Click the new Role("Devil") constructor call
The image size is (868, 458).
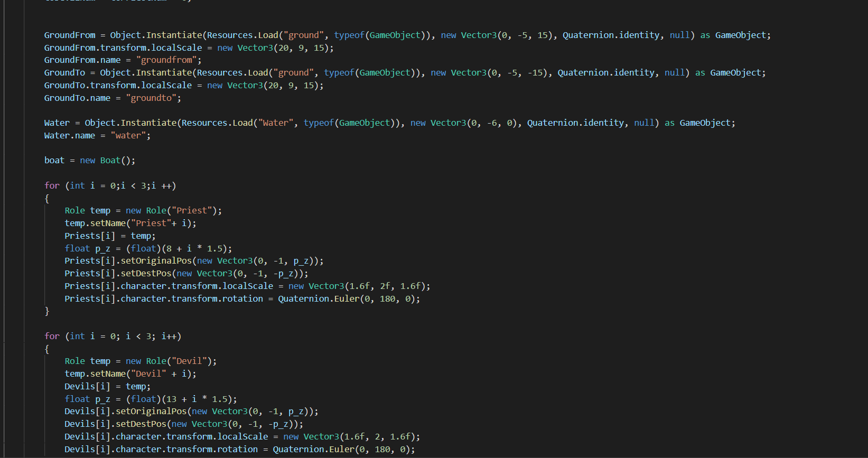(169, 361)
